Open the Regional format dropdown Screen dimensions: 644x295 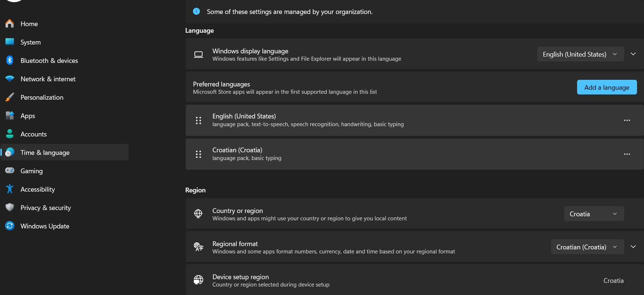pos(587,247)
